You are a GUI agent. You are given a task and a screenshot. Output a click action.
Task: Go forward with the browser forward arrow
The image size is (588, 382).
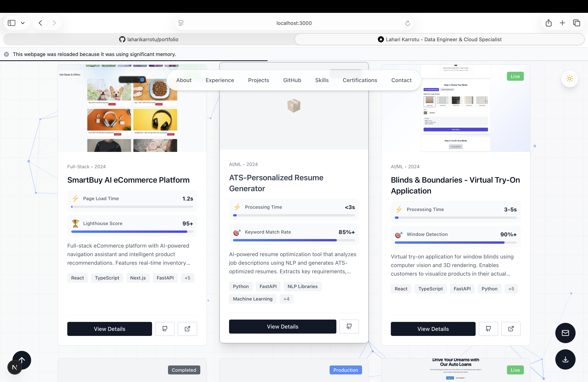tap(54, 23)
